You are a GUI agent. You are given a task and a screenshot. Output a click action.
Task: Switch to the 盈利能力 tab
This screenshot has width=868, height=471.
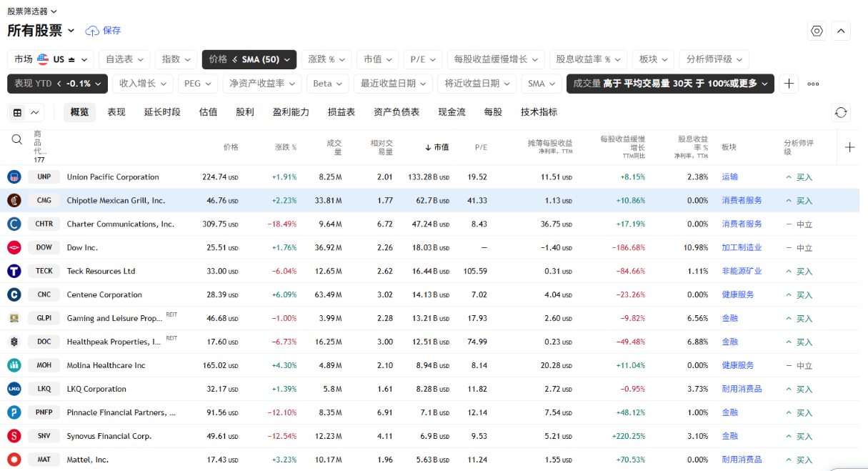[x=291, y=112]
